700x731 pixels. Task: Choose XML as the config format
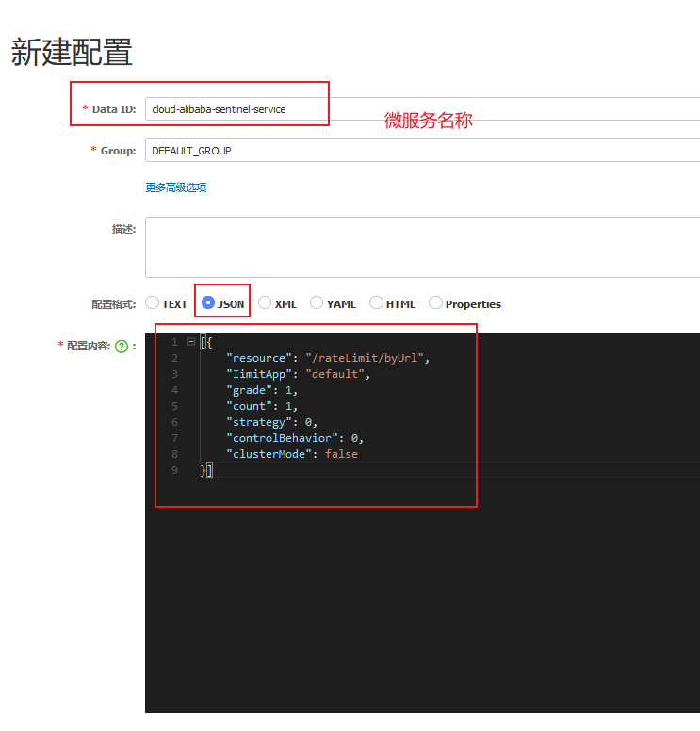point(265,303)
